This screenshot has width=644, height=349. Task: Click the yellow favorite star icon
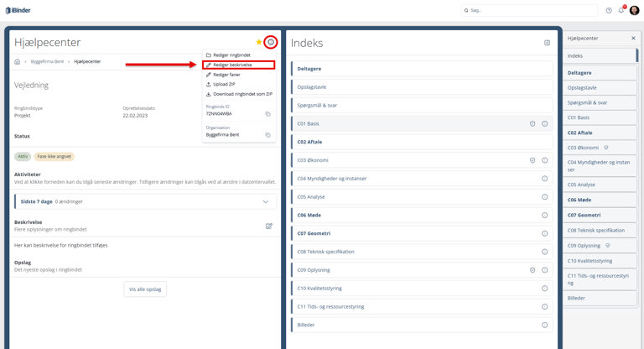point(259,42)
